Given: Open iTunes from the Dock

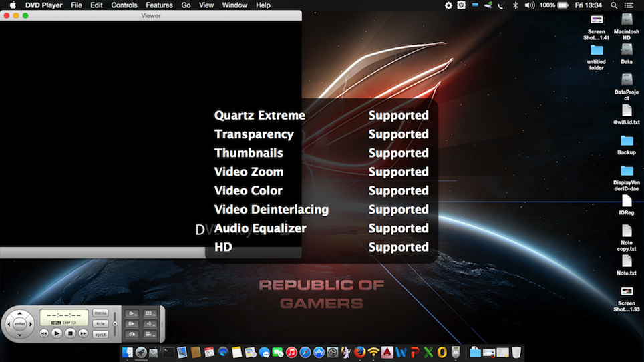Looking at the screenshot, I should 291,352.
